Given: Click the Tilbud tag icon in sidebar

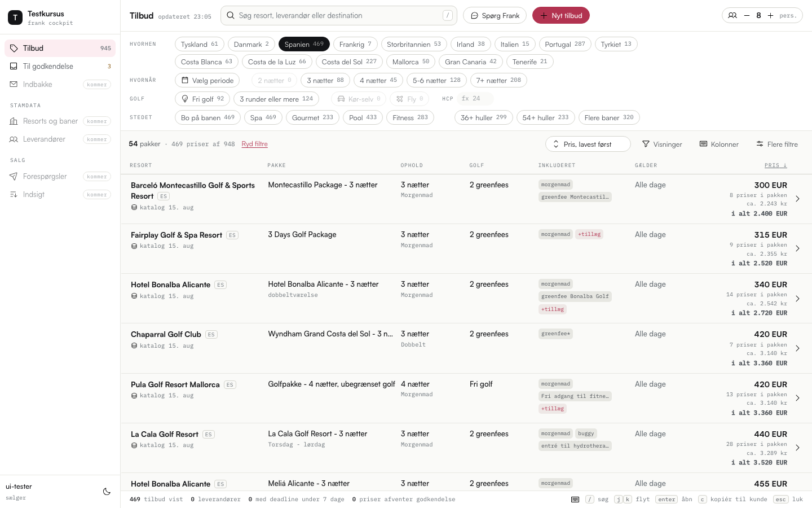Looking at the screenshot, I should coord(14,49).
